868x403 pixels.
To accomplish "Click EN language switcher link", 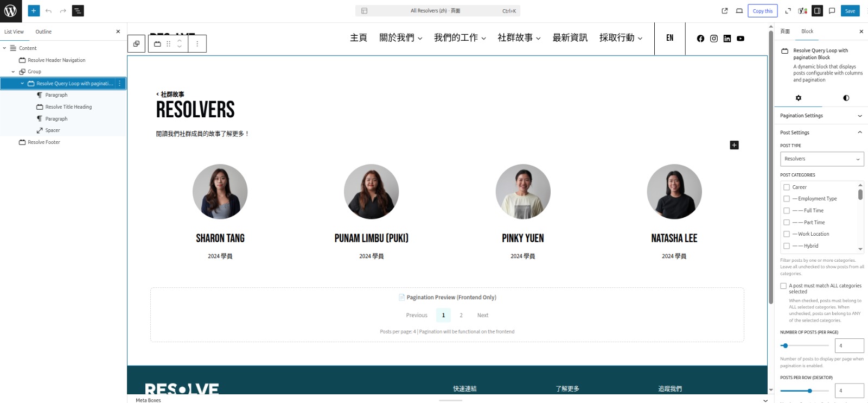I will [670, 38].
